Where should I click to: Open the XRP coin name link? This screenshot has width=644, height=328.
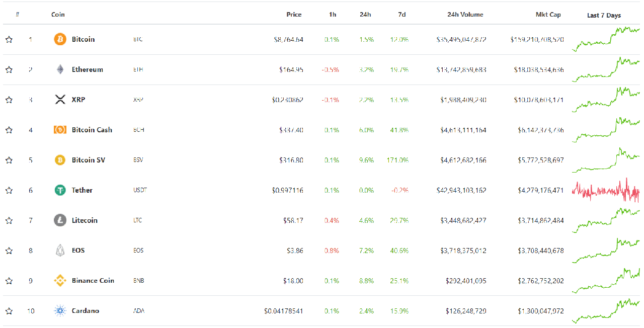coord(78,100)
